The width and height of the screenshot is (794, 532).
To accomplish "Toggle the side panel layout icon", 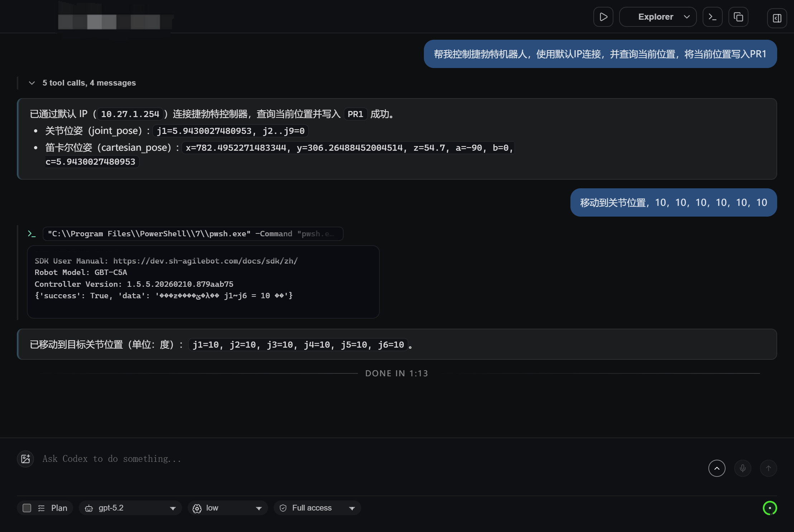I will point(777,18).
